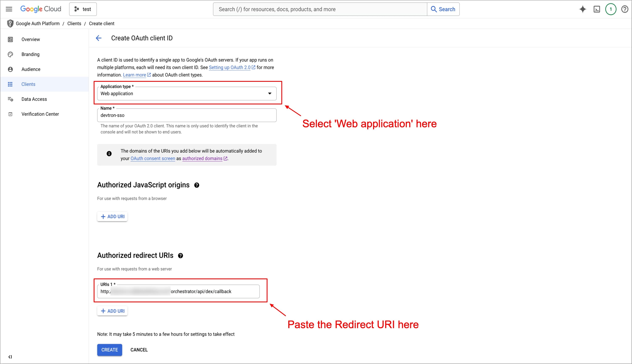Open Verification Center page

pos(40,114)
